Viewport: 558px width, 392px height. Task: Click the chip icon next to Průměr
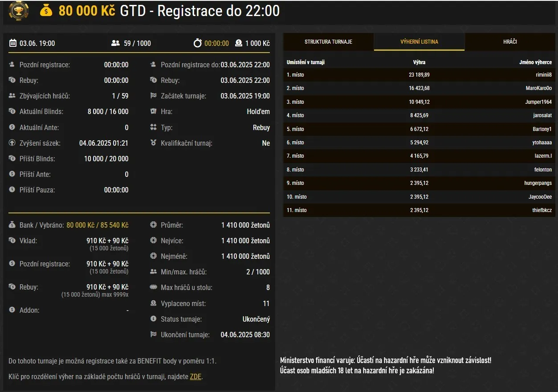pyautogui.click(x=154, y=225)
